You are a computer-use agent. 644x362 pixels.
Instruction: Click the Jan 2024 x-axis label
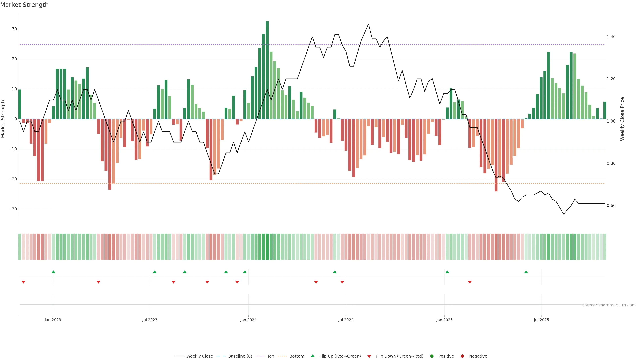[248, 320]
